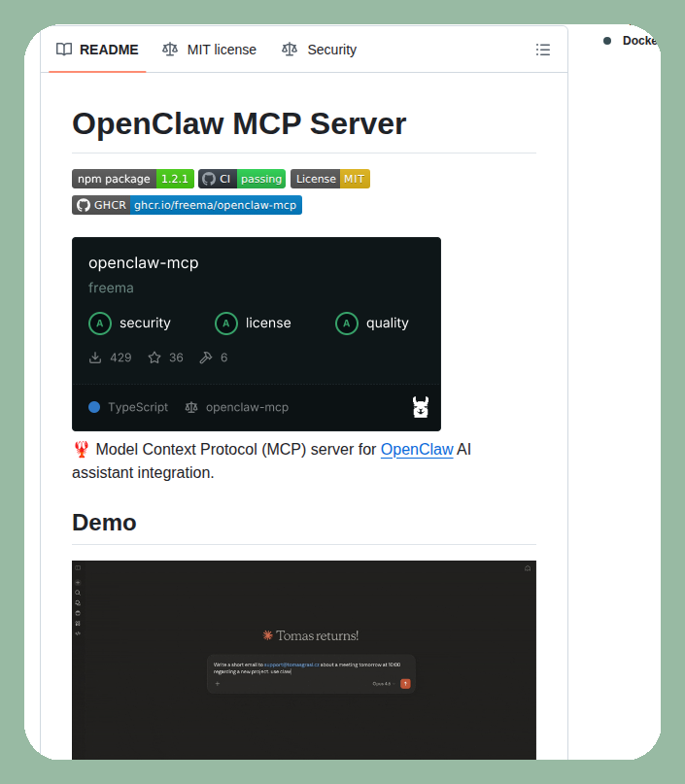Click the security grade A circle
Viewport: 685px width, 784px height.
click(x=100, y=324)
